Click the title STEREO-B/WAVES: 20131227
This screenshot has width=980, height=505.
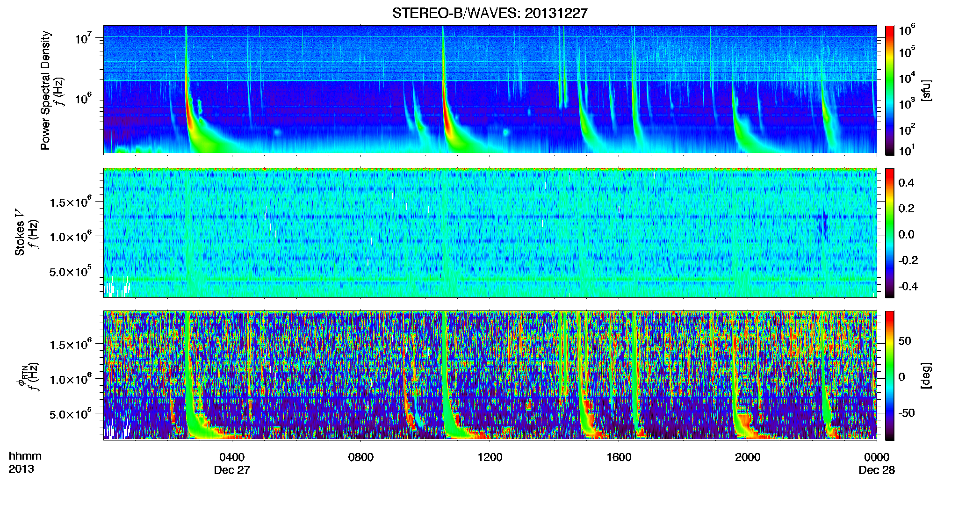490,13
